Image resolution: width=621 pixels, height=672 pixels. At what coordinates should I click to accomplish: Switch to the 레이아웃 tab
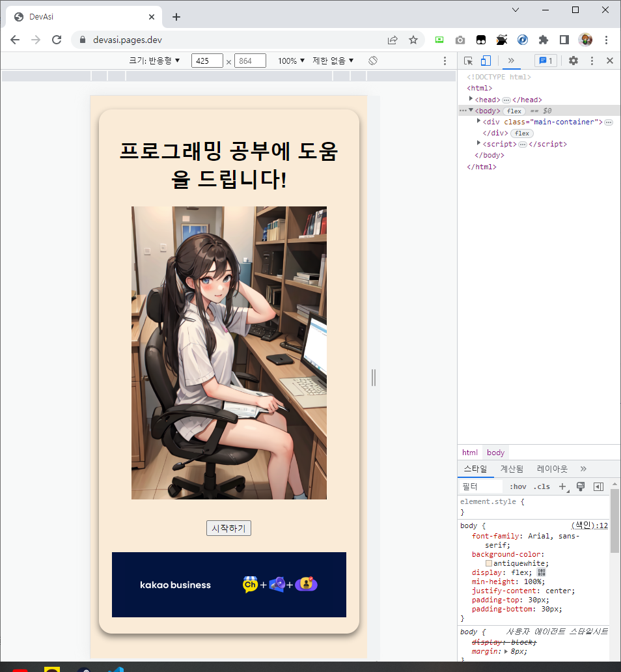click(x=552, y=469)
